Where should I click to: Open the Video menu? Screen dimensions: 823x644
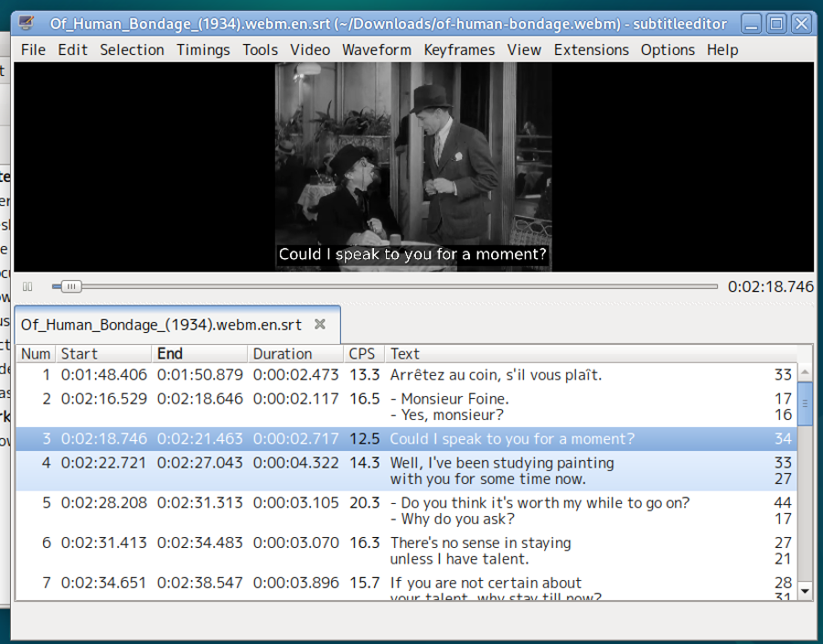[x=310, y=49]
